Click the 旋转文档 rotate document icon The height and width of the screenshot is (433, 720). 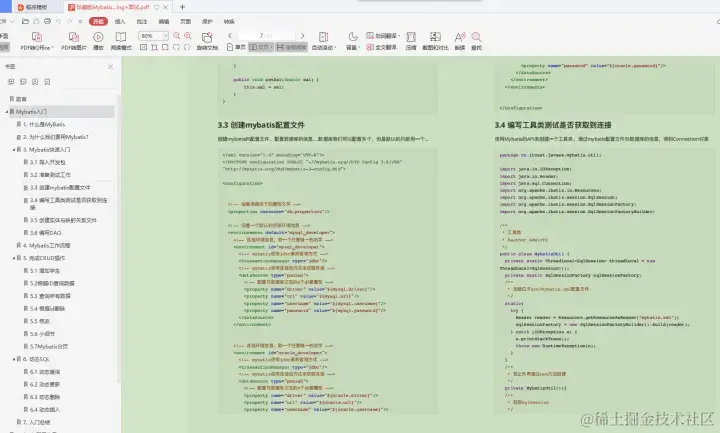point(207,37)
